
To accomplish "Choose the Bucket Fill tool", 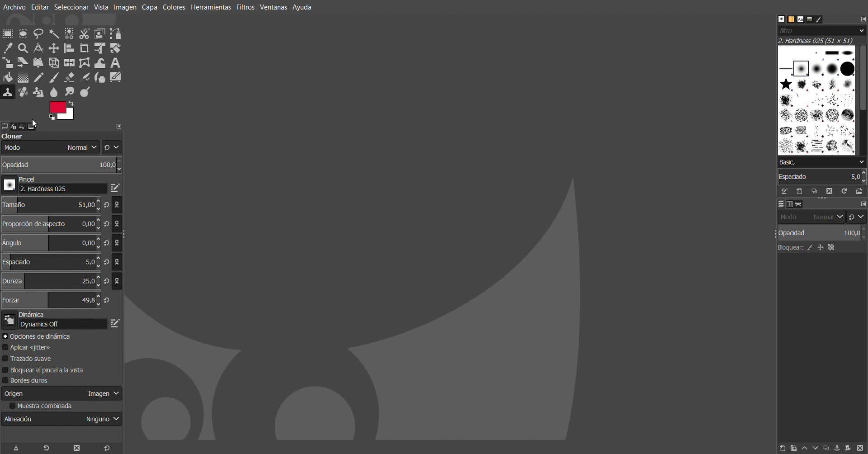I will point(8,77).
